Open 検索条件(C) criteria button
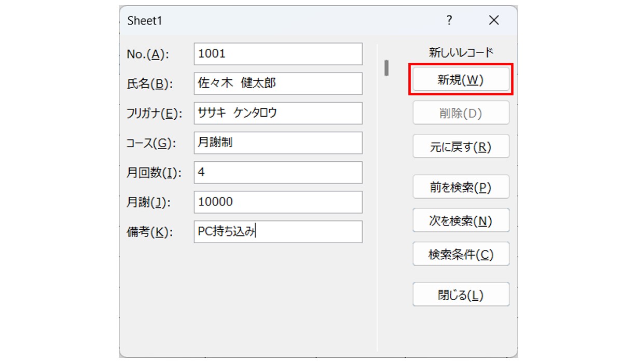Image resolution: width=636 pixels, height=364 pixels. click(x=461, y=254)
